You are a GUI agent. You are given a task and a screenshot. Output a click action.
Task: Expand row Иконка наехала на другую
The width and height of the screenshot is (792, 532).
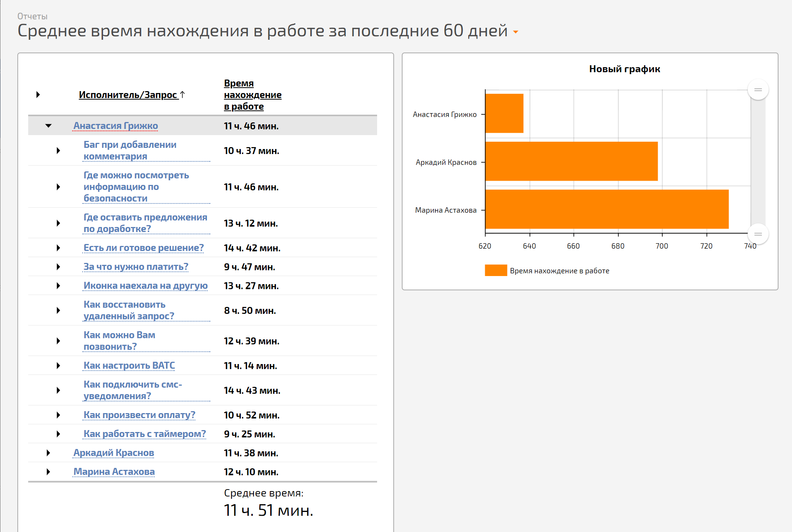tap(58, 286)
